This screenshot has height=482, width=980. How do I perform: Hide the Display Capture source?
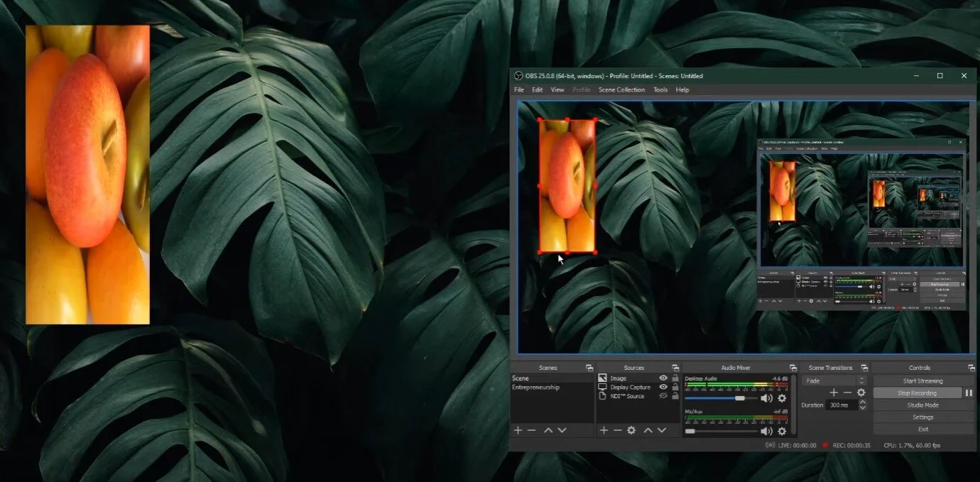(663, 387)
